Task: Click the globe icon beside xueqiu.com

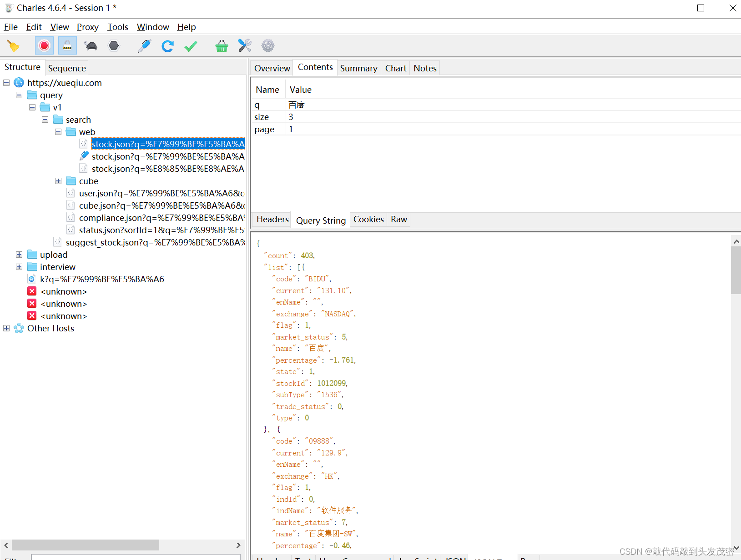Action: tap(19, 83)
